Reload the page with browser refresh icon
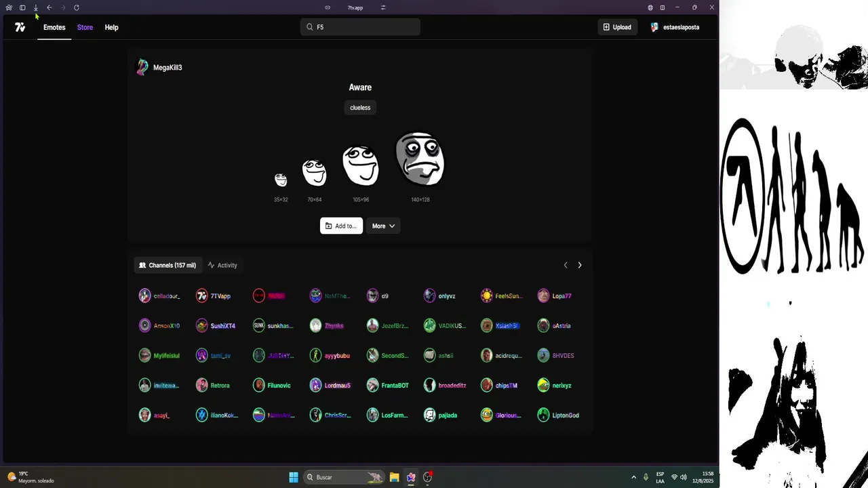The image size is (868, 488). coord(77,7)
